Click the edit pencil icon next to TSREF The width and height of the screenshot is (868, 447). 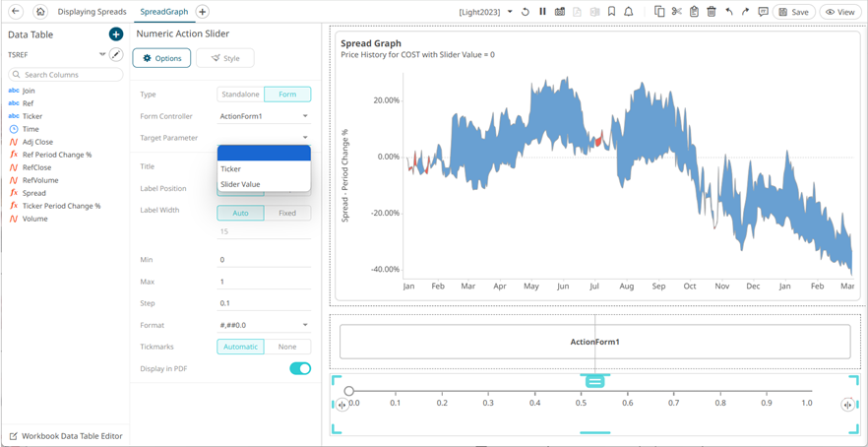coord(116,55)
